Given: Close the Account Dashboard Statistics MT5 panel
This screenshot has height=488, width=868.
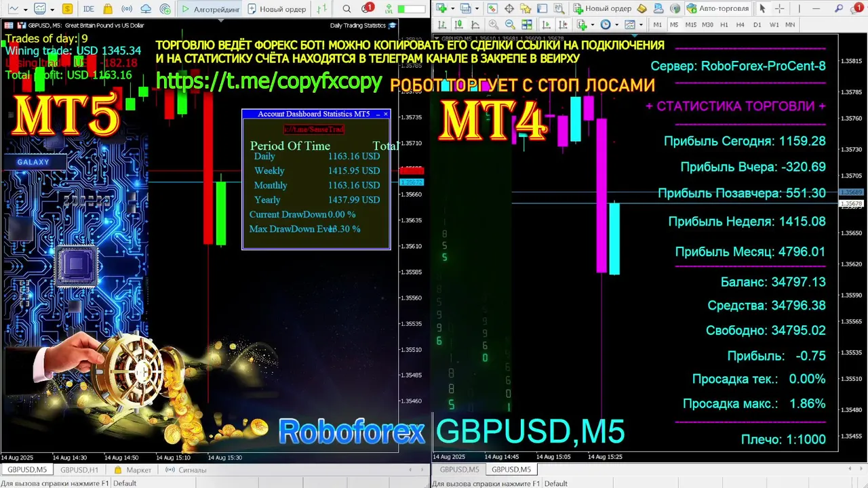Looking at the screenshot, I should [x=386, y=115].
